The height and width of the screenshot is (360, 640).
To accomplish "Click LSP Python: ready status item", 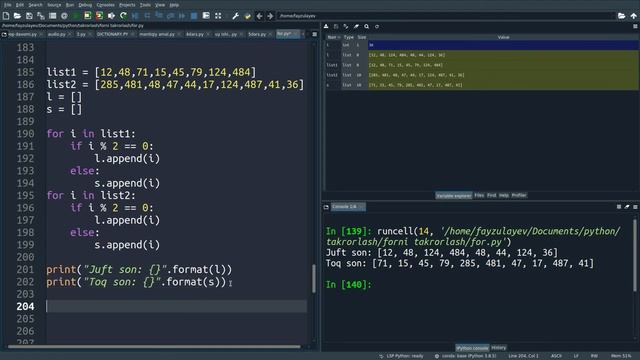I will [x=401, y=356].
